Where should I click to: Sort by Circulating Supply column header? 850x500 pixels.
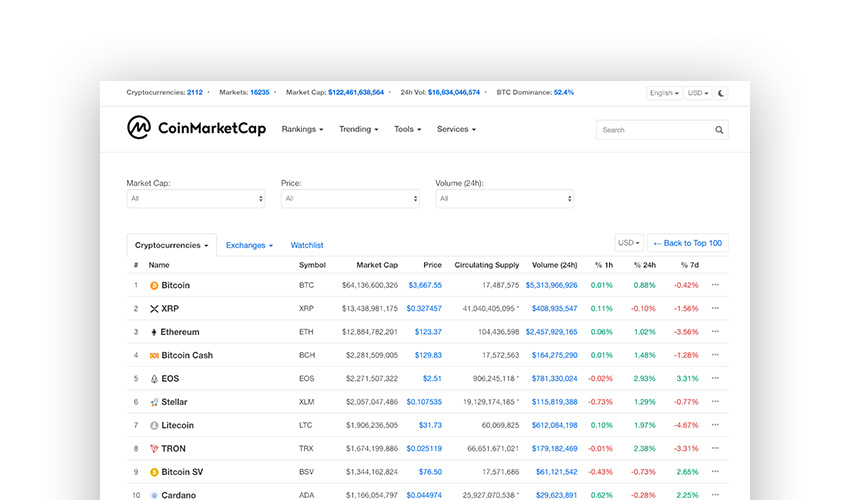tap(487, 265)
